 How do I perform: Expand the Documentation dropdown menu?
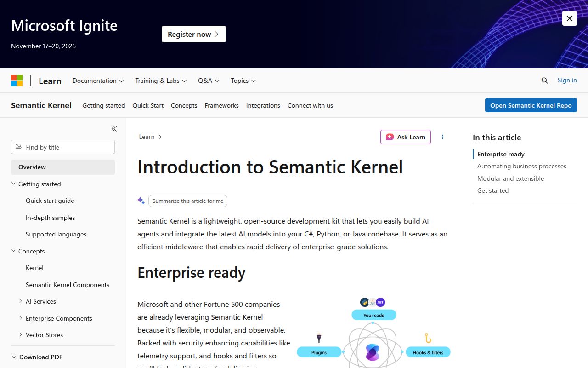click(98, 80)
